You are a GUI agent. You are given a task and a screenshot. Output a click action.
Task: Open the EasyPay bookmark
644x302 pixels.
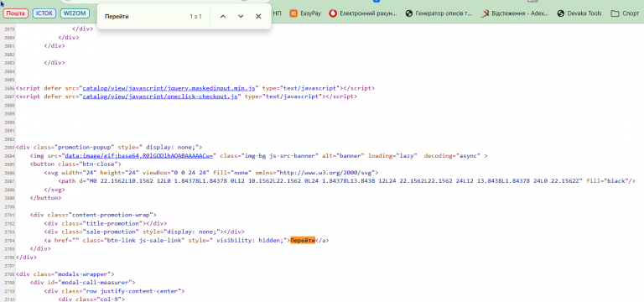[305, 13]
